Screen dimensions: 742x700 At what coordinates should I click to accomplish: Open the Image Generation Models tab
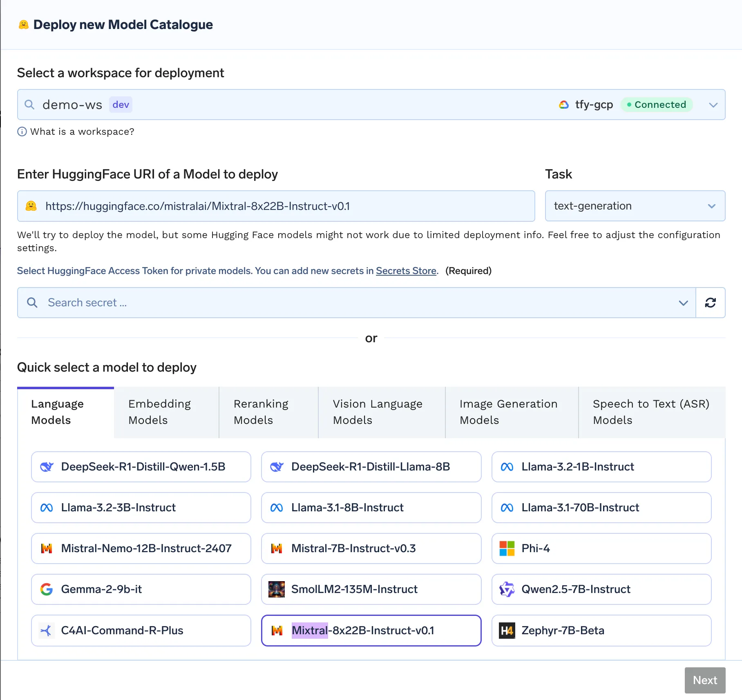[x=512, y=412]
